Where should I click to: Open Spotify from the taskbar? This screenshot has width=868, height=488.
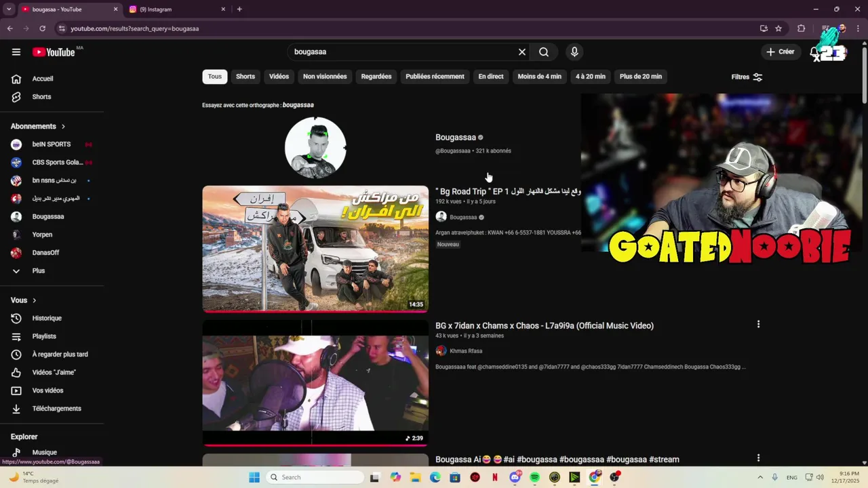point(534,477)
